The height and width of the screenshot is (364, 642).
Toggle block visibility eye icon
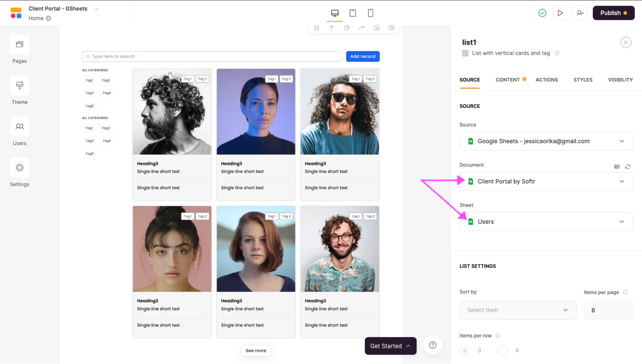coord(391,28)
